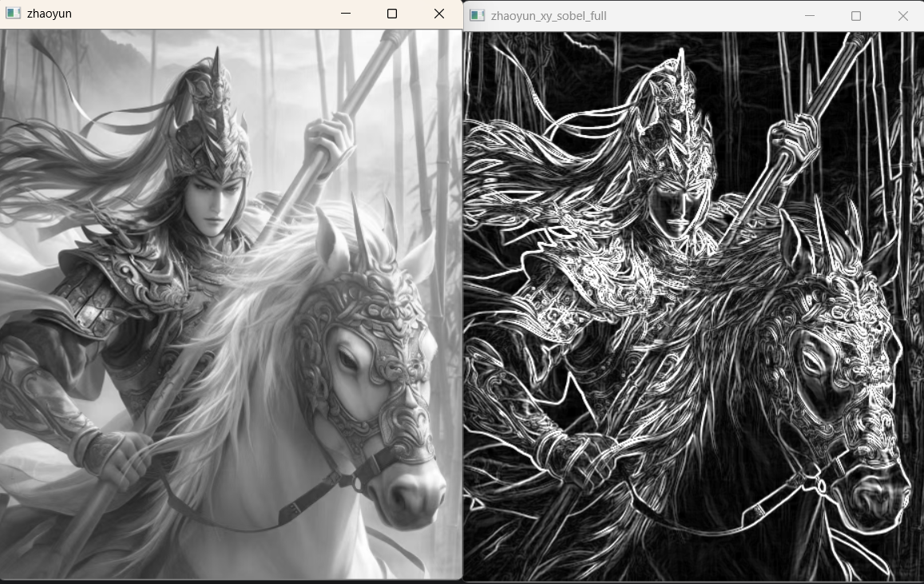Maximize the zhaoyun window

[x=392, y=14]
